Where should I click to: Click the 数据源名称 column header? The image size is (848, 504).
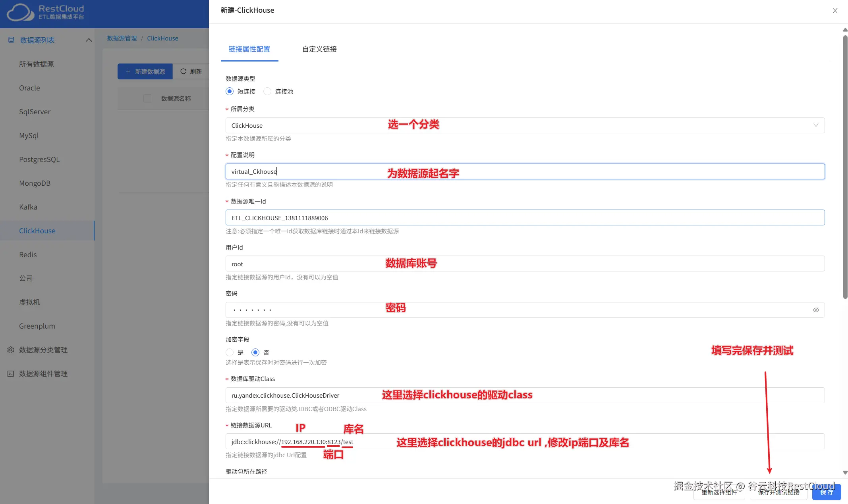click(x=176, y=98)
